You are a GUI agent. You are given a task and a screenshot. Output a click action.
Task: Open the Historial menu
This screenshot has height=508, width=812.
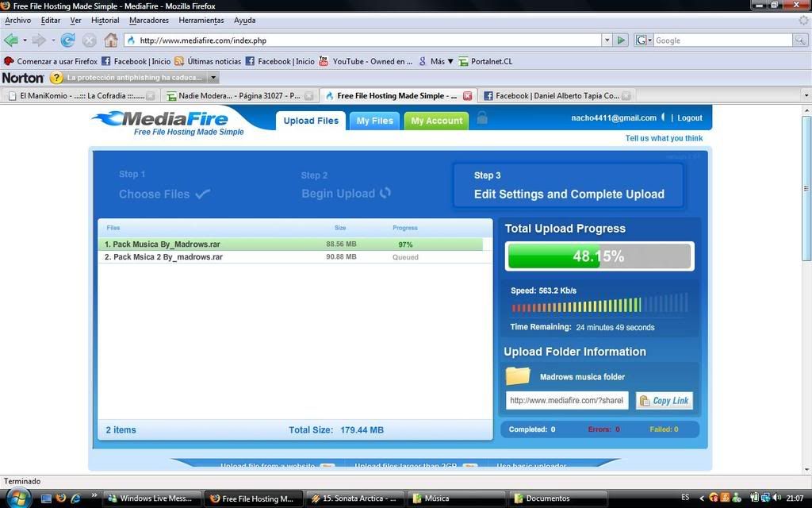pyautogui.click(x=105, y=20)
